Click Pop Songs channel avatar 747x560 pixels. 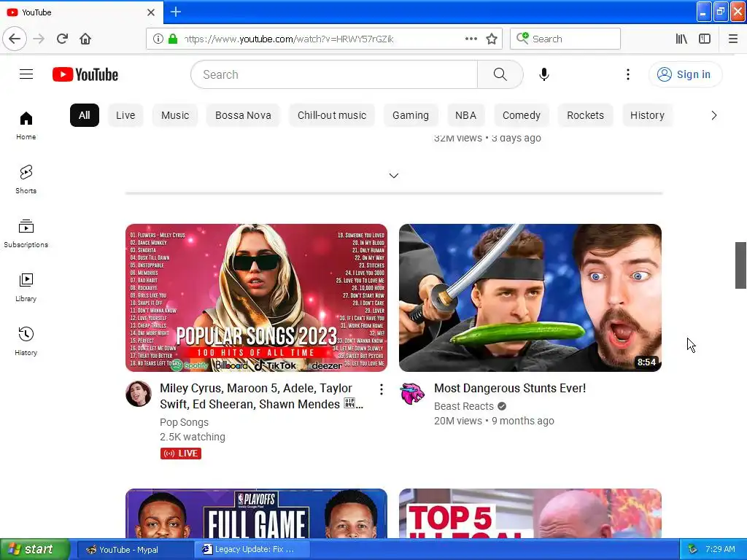click(138, 393)
